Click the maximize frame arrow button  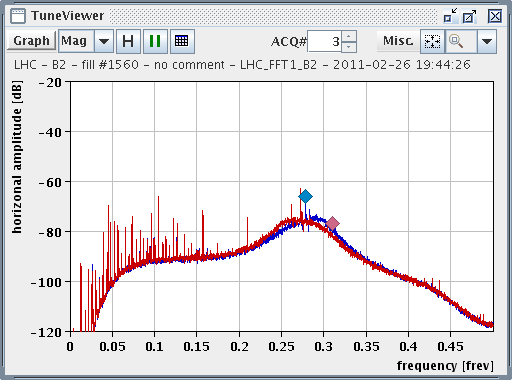[x=470, y=16]
